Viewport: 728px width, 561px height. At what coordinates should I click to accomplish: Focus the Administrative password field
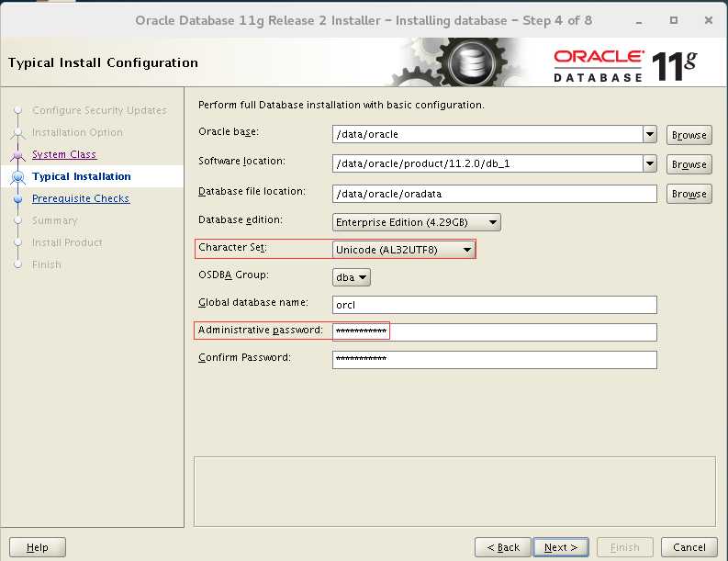coord(495,332)
